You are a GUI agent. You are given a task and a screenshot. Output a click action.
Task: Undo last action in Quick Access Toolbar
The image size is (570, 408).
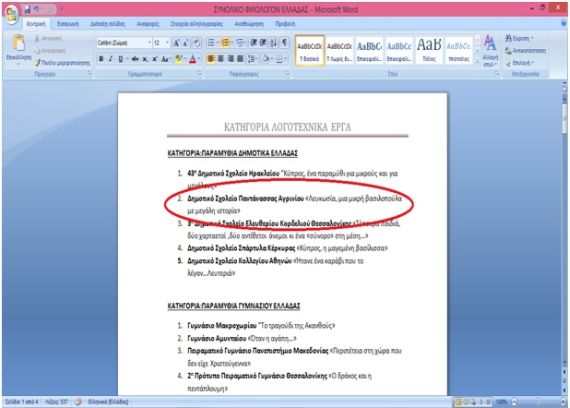point(37,9)
